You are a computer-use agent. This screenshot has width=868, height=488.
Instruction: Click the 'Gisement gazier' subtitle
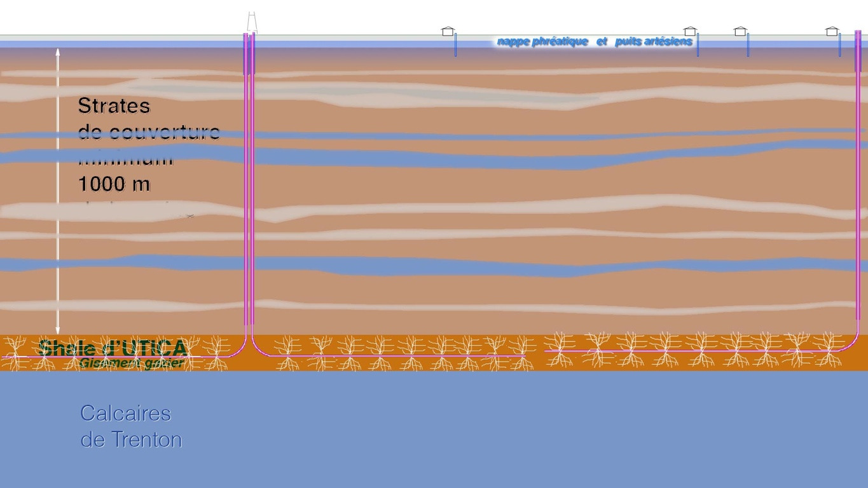point(132,363)
